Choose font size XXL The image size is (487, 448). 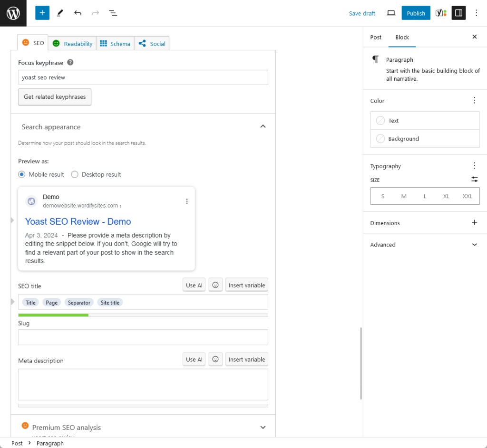[467, 196]
